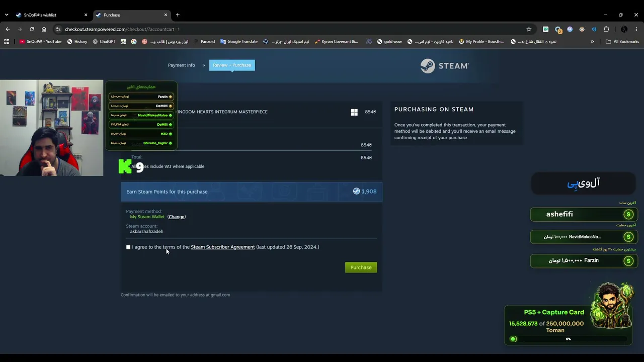Open the Chrome three-dot menu
Screen dimensions: 644x362
point(636,29)
